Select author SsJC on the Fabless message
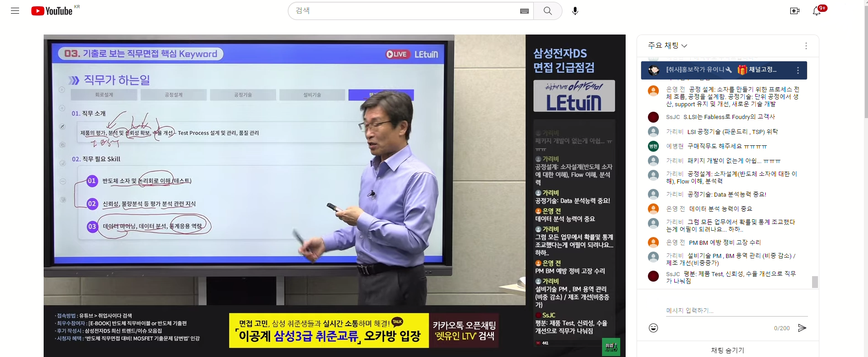 point(673,117)
